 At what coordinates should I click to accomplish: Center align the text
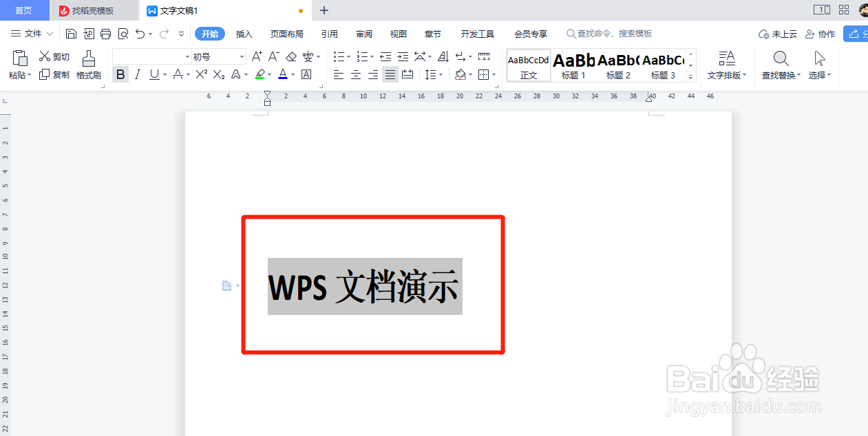(x=355, y=74)
